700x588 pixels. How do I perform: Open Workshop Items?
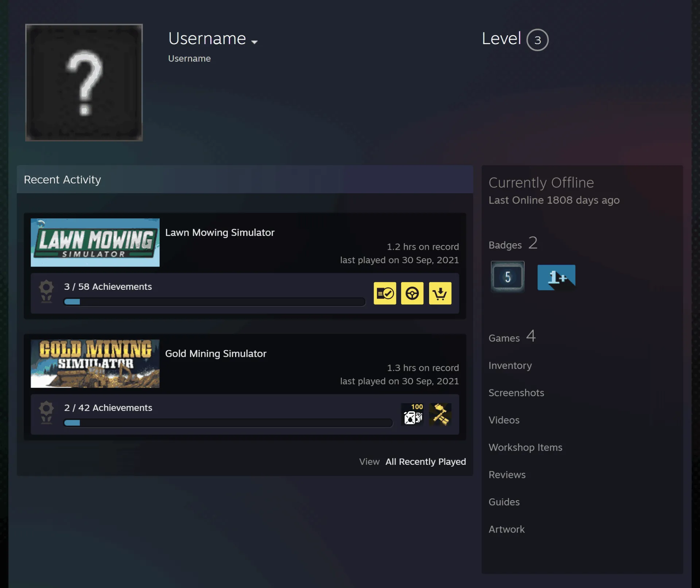tap(525, 447)
